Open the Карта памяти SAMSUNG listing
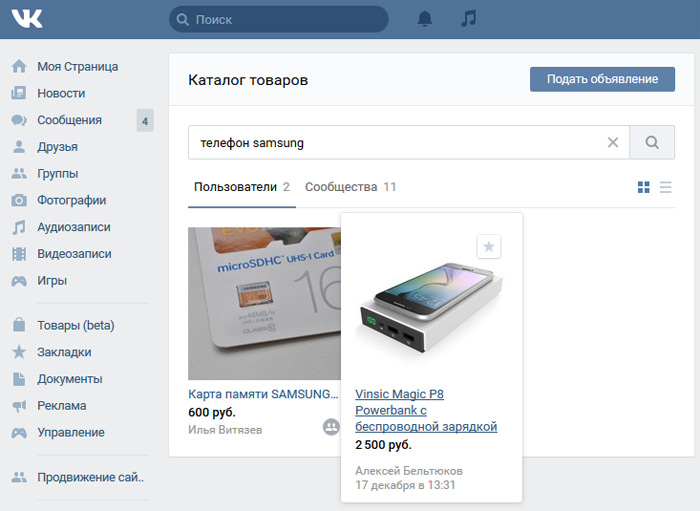This screenshot has height=511, width=700. [x=263, y=394]
